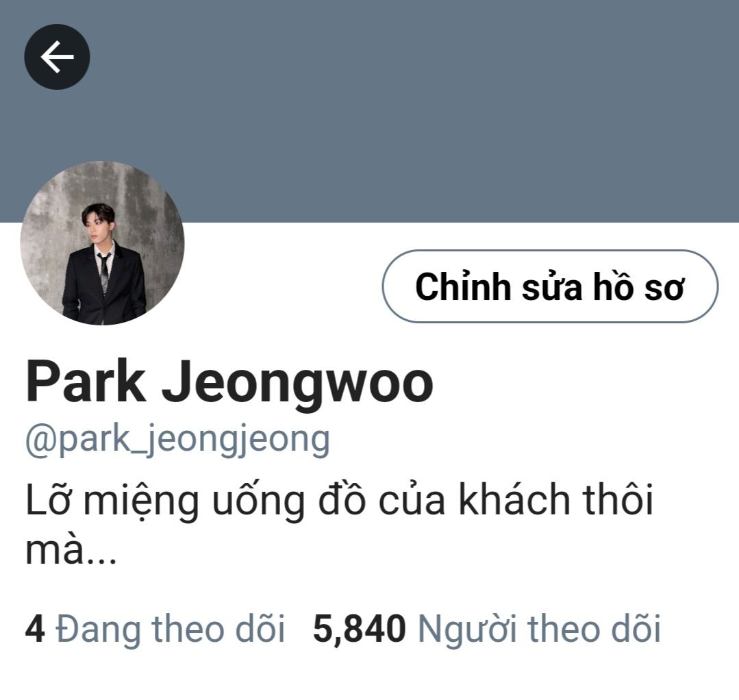This screenshot has height=700, width=739.
Task: Open the "Đang theo dõi" following list
Action: tap(170, 628)
